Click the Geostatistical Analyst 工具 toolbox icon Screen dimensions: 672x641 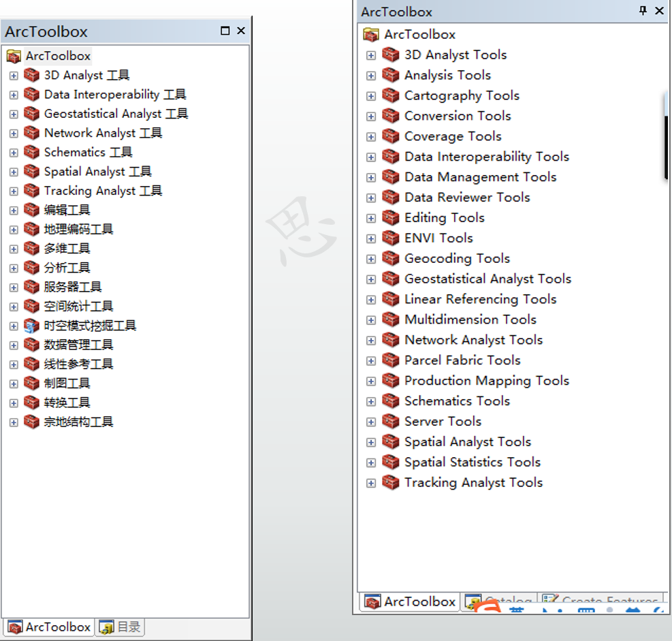pyautogui.click(x=31, y=114)
